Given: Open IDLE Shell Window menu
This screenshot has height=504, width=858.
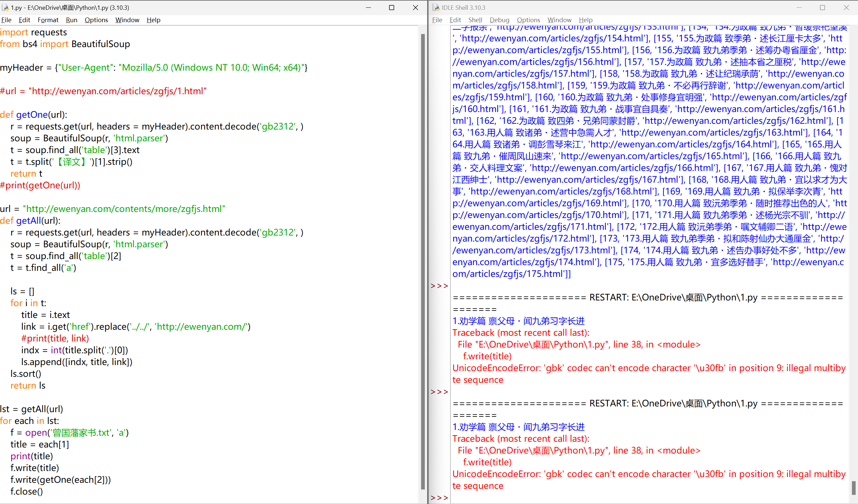Looking at the screenshot, I should coord(559,20).
